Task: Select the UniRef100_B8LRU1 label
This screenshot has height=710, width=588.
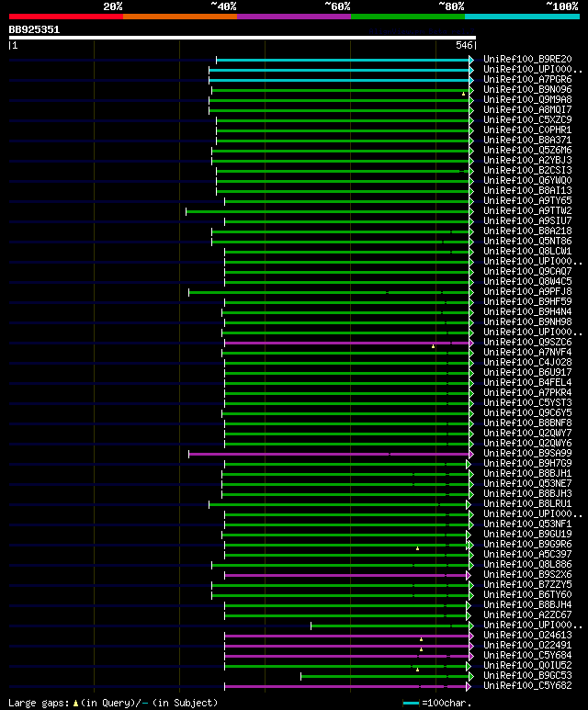Action: (527, 504)
